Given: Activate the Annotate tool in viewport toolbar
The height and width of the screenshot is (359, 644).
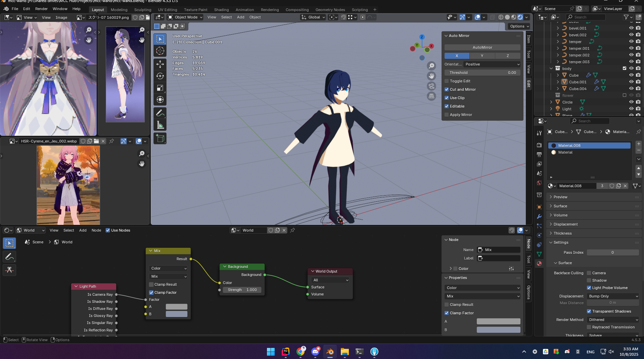Looking at the screenshot, I should (160, 113).
